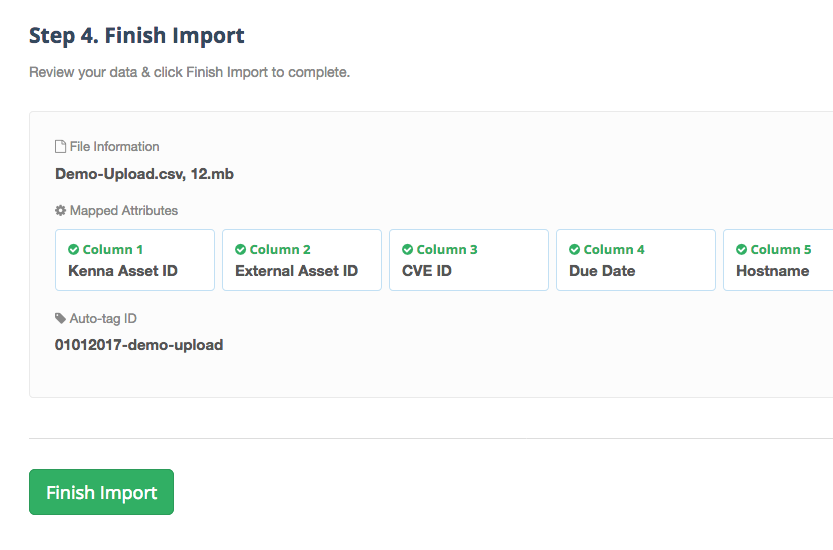Click Column 2 green checkmark icon
The image size is (833, 550).
coord(241,249)
